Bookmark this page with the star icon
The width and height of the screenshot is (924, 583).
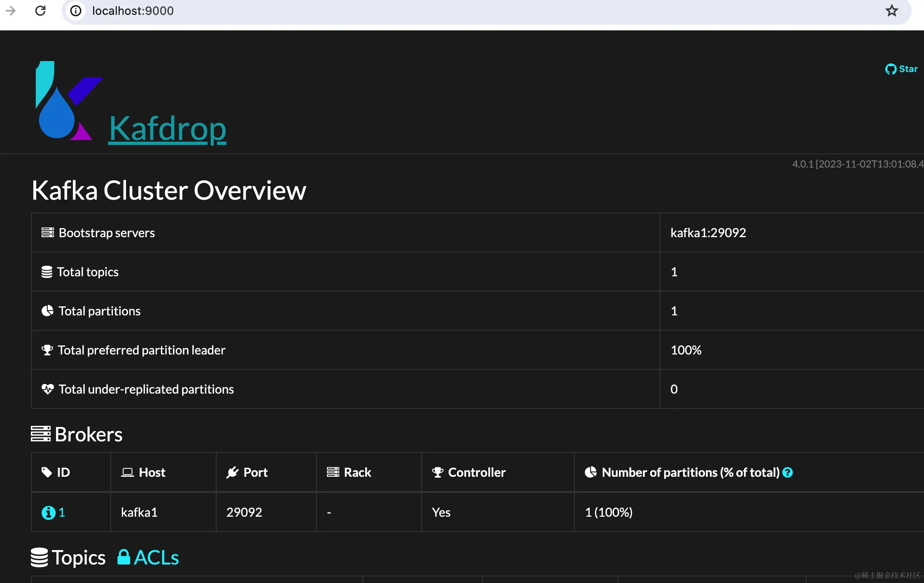point(891,11)
